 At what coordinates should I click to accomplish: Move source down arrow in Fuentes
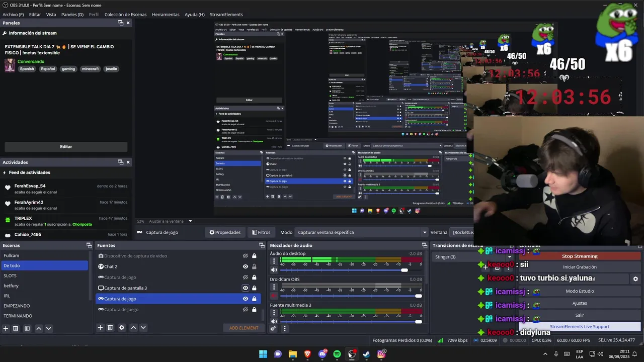pos(143,328)
